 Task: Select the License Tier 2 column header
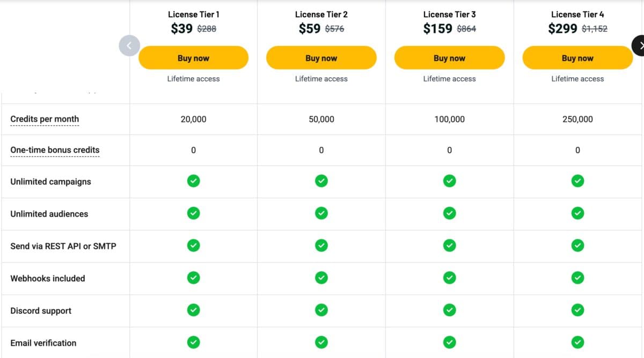coord(321,14)
